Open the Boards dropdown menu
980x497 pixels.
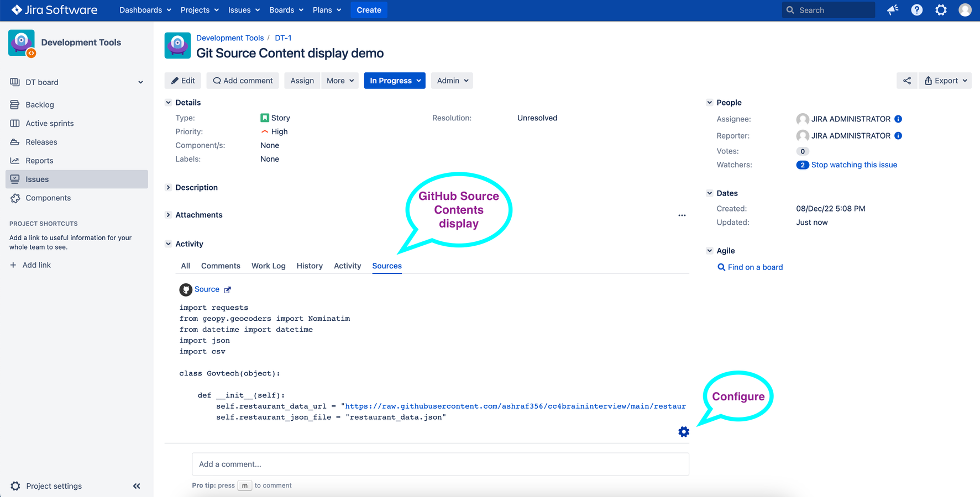(x=286, y=10)
